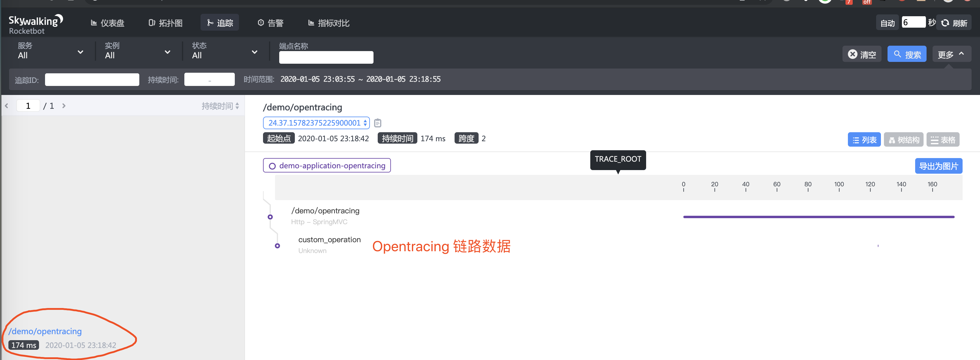Expand the status dropdown
Viewport: 980px width, 360px height.
[x=225, y=51]
